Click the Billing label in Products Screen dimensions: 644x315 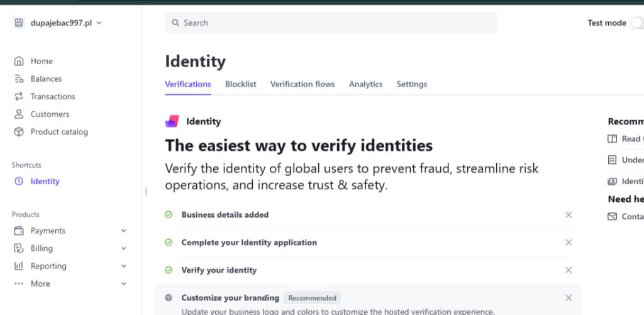pos(42,248)
